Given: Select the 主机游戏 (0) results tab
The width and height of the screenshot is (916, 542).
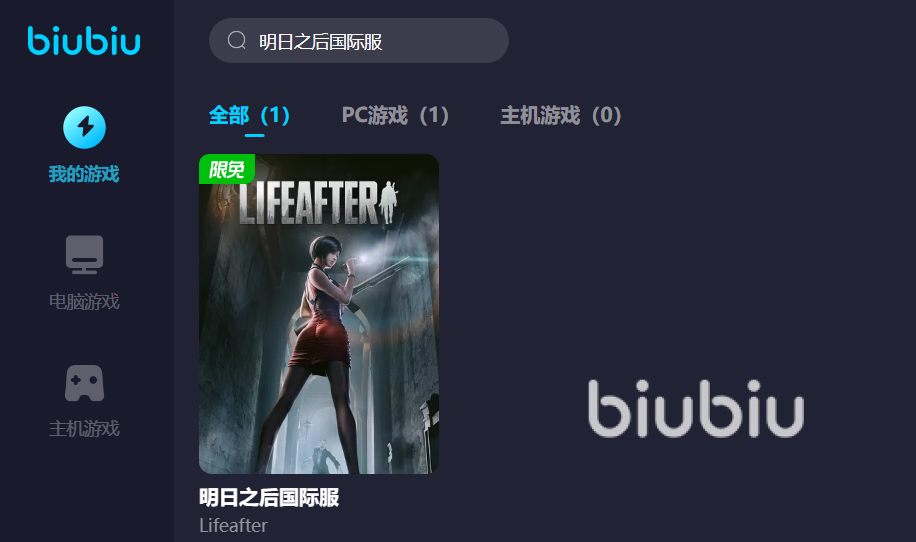Looking at the screenshot, I should [x=560, y=115].
